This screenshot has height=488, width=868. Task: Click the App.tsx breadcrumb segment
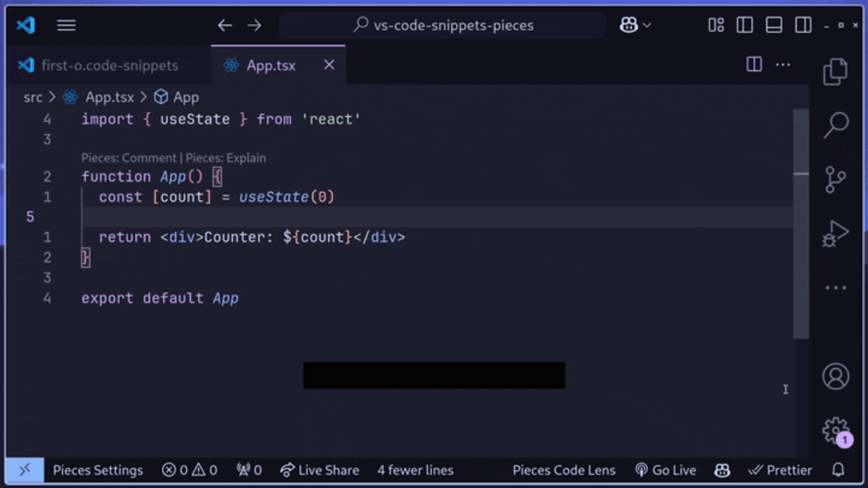click(x=109, y=98)
